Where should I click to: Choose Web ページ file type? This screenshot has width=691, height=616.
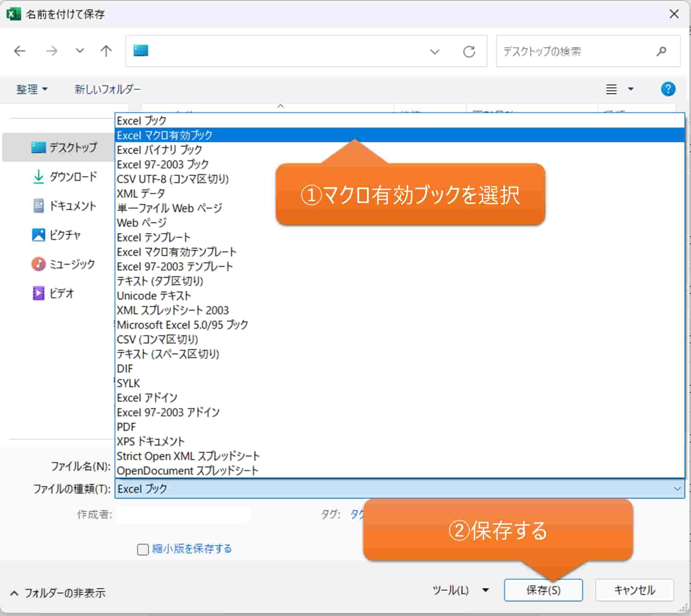[x=400, y=222]
